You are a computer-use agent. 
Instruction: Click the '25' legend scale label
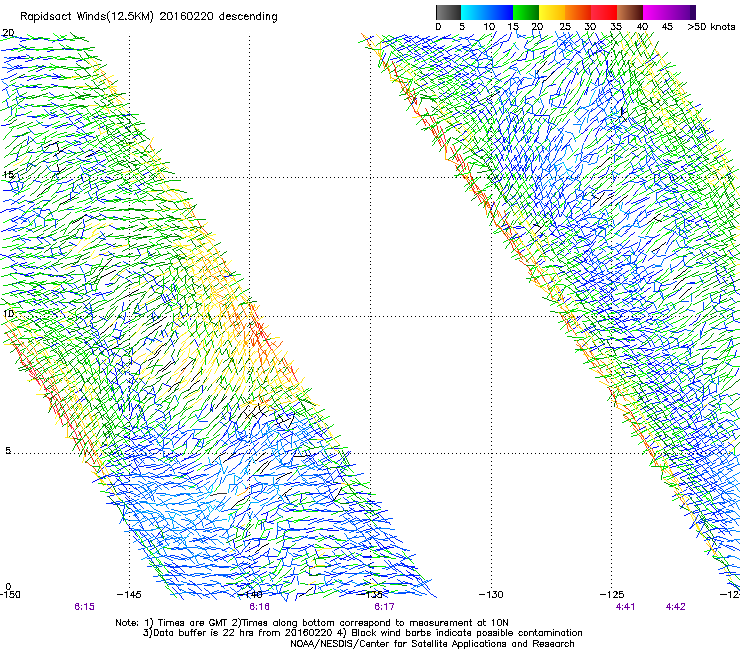(565, 27)
